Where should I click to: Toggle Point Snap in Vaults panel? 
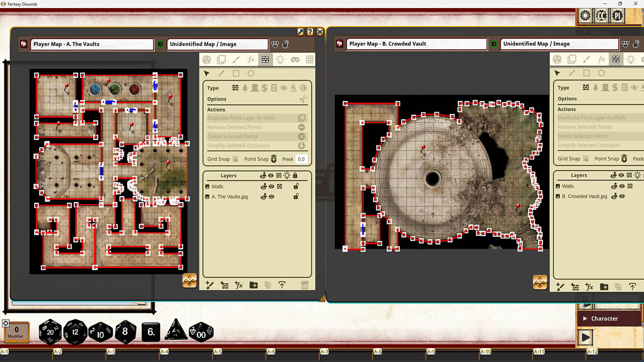(x=273, y=159)
